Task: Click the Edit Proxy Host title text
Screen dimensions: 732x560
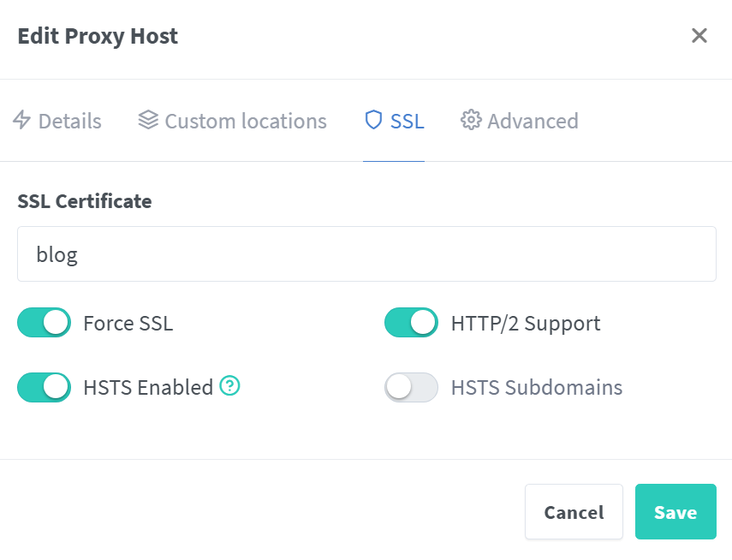Action: point(97,35)
